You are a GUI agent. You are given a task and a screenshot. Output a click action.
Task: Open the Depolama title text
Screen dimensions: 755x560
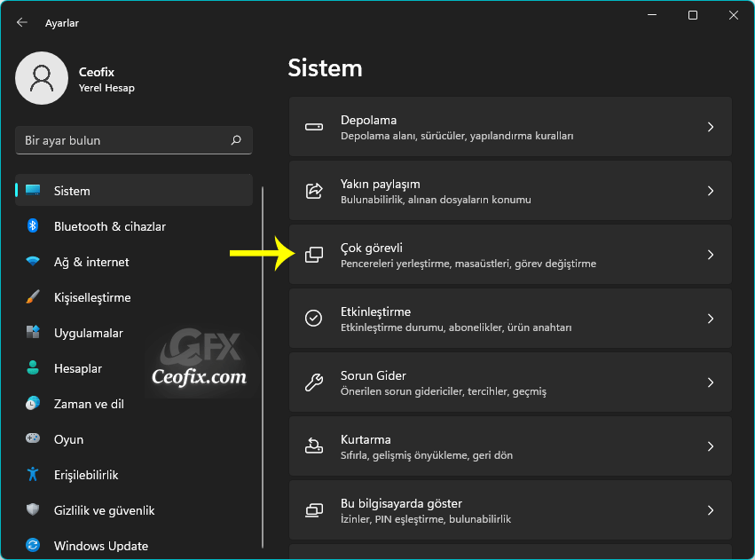pyautogui.click(x=368, y=120)
